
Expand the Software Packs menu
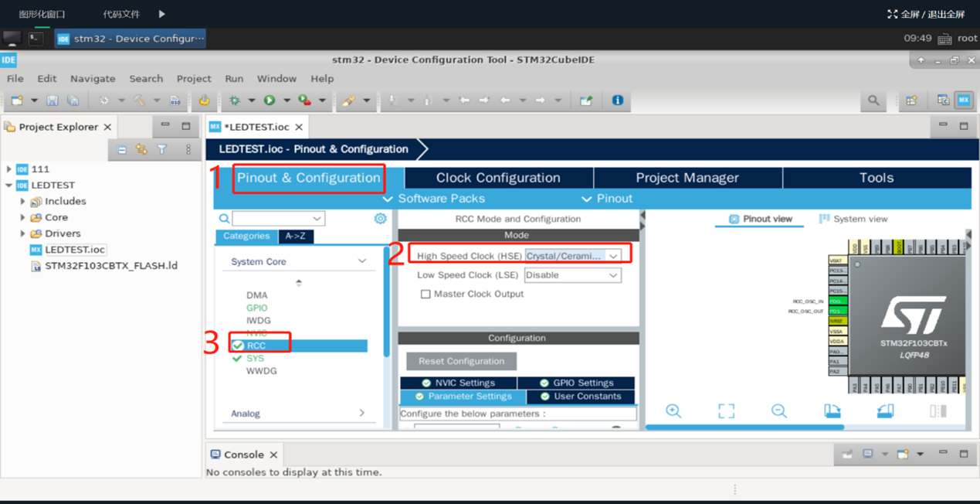pyautogui.click(x=434, y=199)
